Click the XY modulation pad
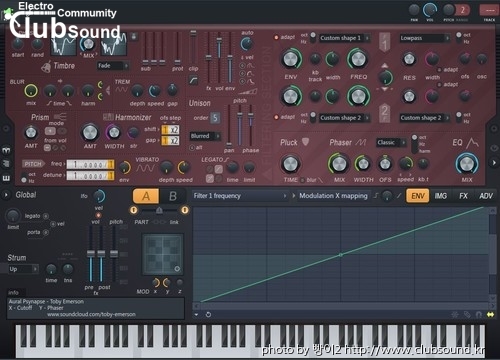The height and width of the screenshot is (360, 500). point(162,254)
